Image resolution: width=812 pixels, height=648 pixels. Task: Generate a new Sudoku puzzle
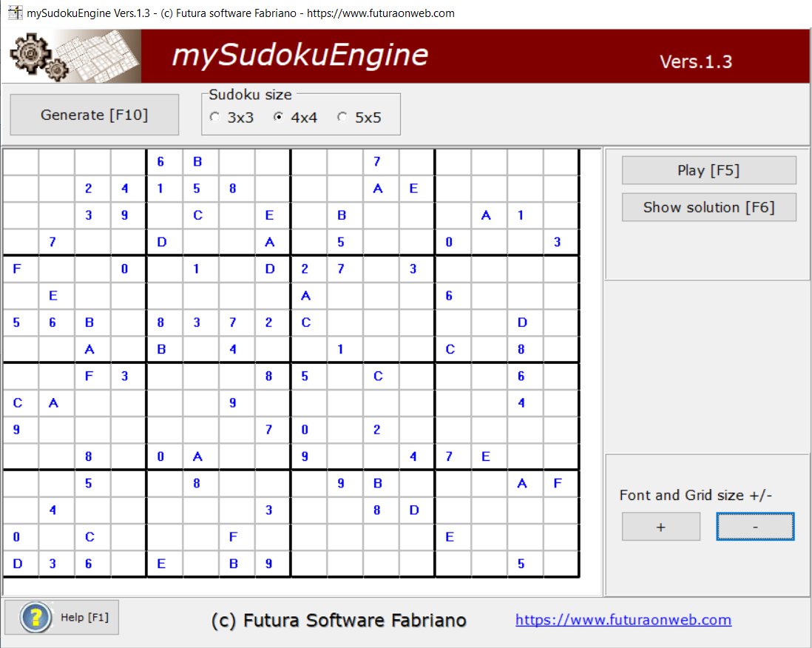click(x=94, y=115)
